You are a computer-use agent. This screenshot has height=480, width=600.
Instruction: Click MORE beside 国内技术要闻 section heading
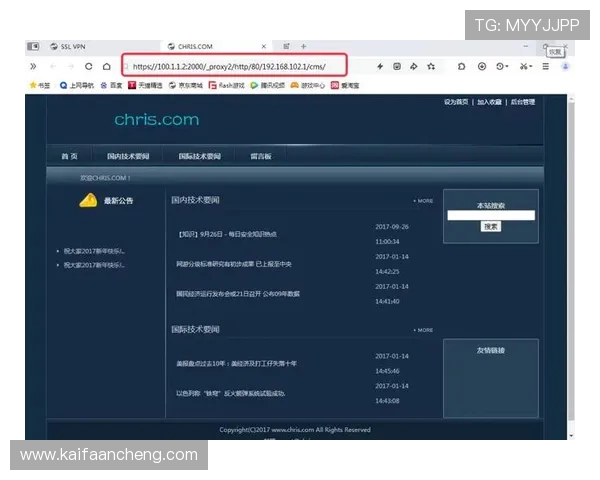pyautogui.click(x=423, y=201)
